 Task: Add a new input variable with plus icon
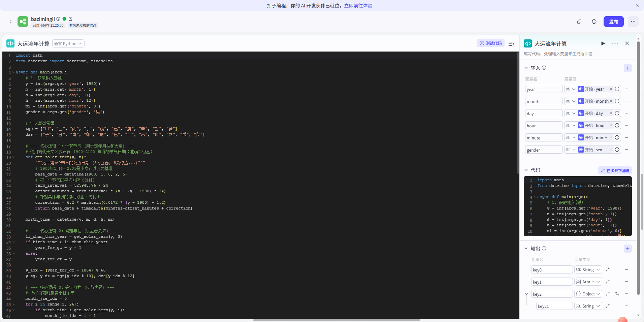click(627, 68)
